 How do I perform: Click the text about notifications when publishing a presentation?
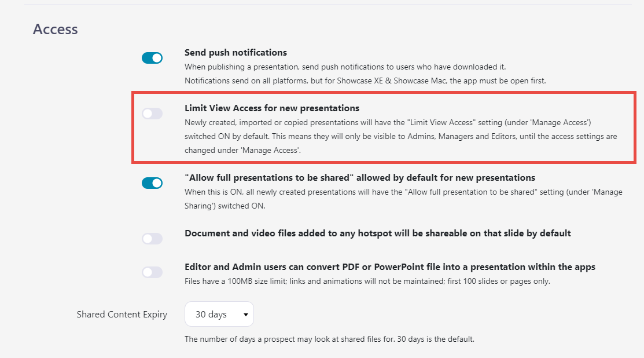click(x=346, y=67)
